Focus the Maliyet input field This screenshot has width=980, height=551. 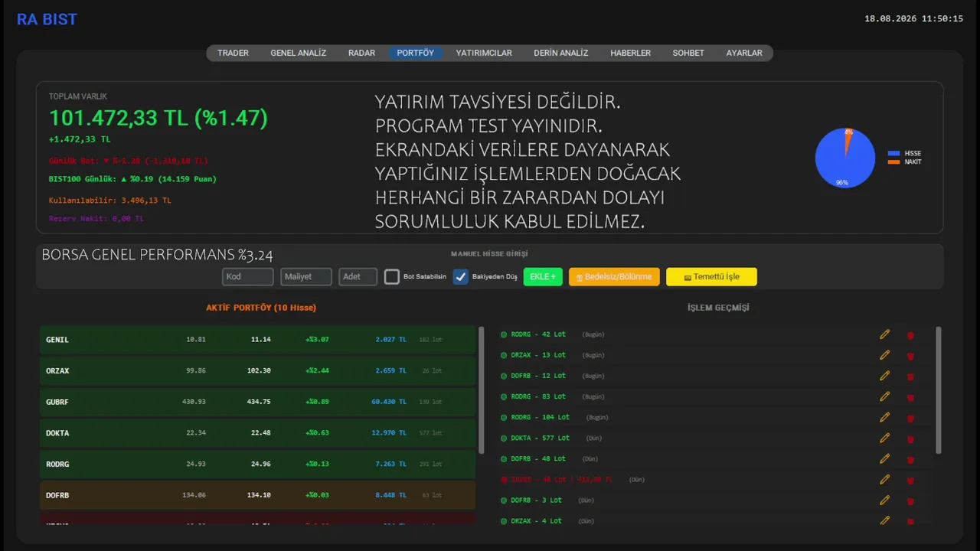tap(306, 276)
